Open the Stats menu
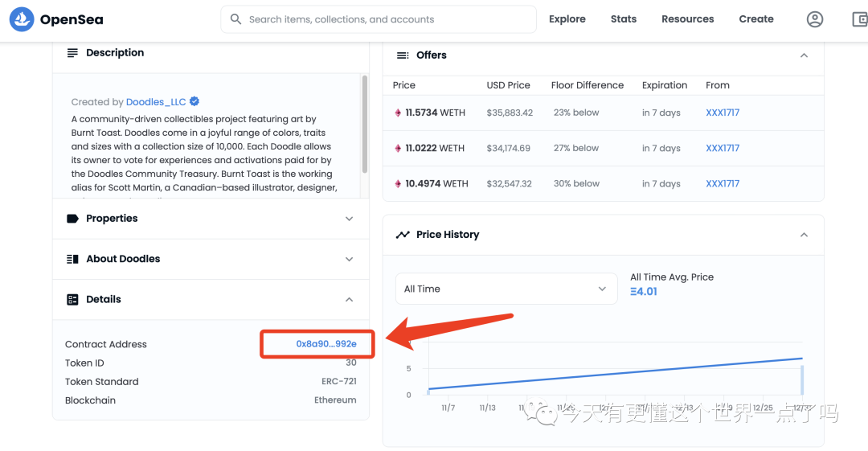This screenshot has height=451, width=868. click(624, 19)
